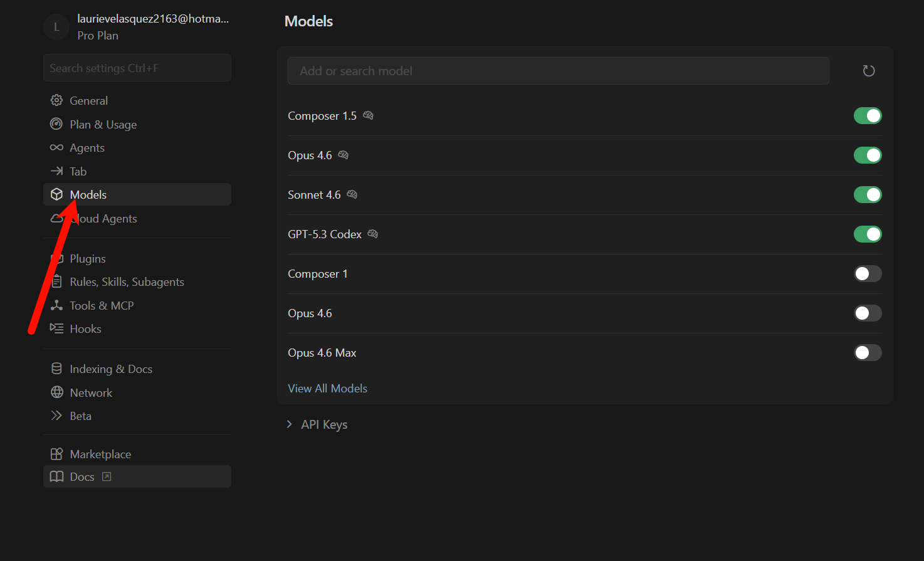
Task: Select the Beta double-chevron icon
Action: (x=56, y=416)
